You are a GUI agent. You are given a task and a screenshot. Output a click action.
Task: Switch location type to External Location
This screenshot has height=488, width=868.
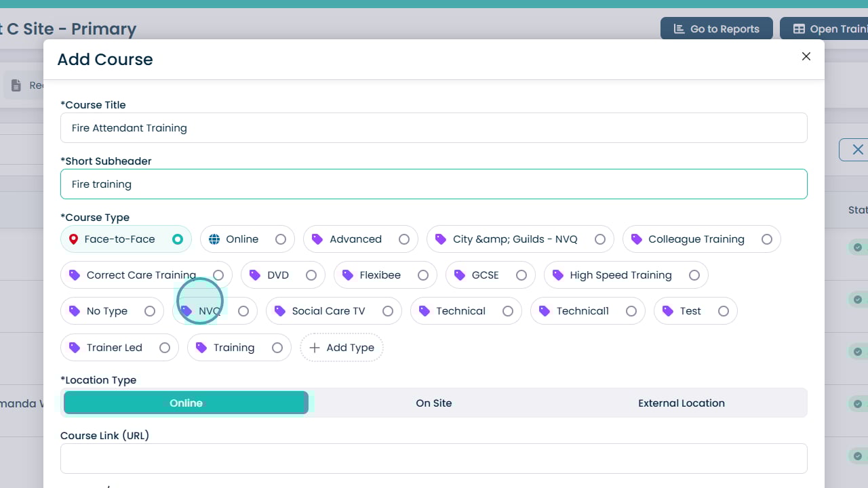(x=681, y=403)
